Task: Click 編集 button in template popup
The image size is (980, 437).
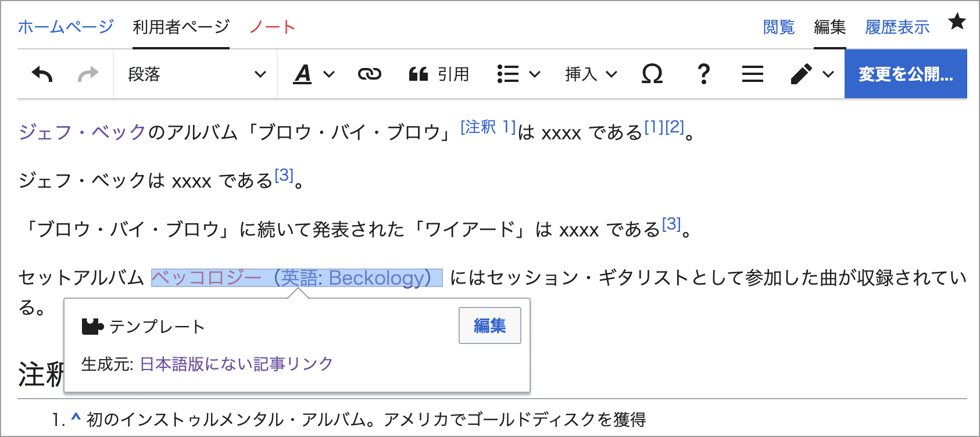Action: 489,325
